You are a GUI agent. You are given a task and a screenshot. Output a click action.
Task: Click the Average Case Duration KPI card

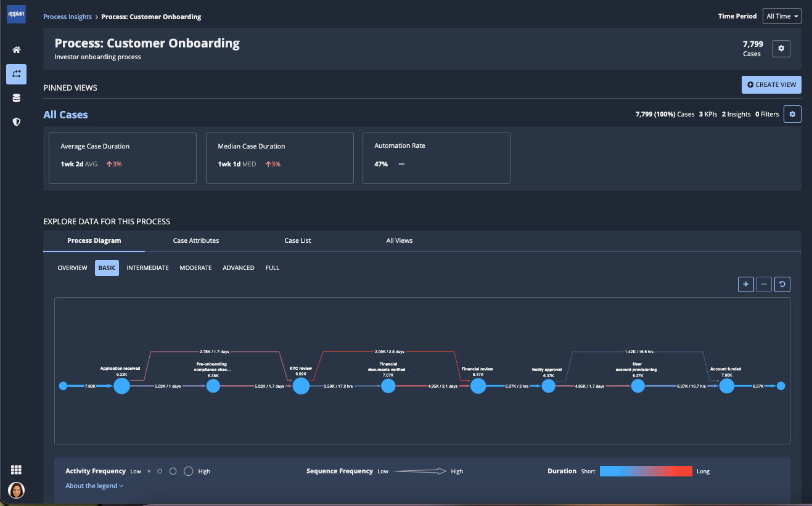pos(123,158)
